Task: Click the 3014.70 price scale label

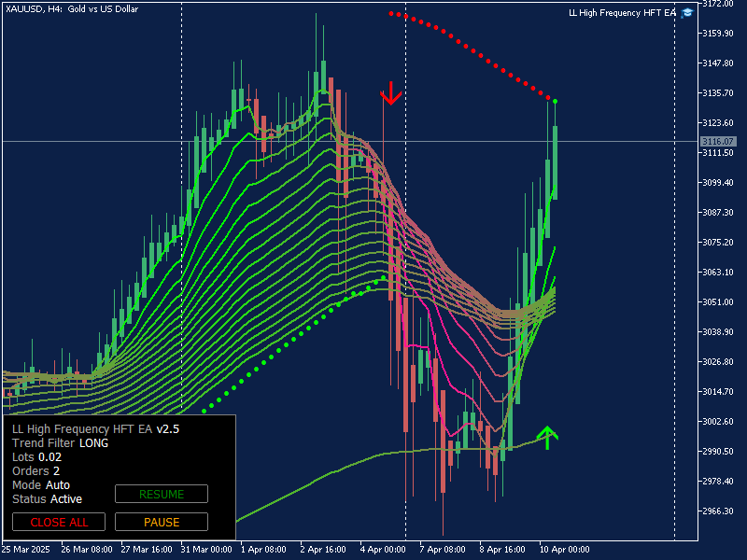Action: (x=718, y=392)
